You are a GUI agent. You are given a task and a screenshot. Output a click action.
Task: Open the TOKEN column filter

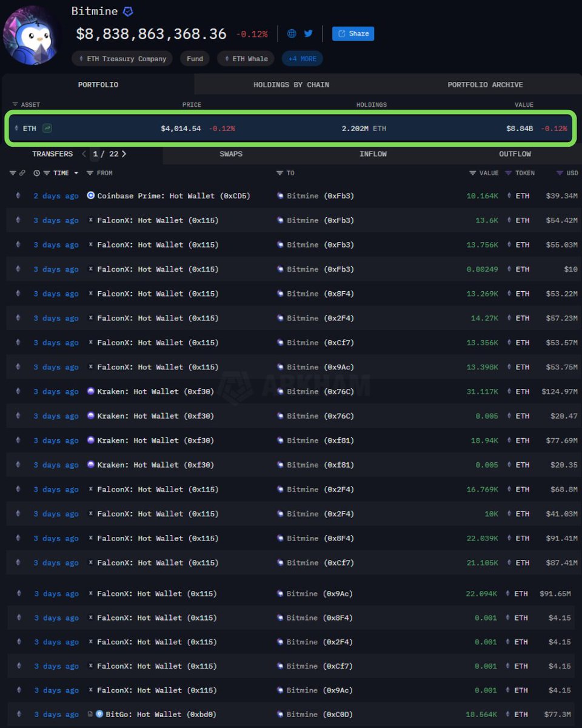pos(508,174)
